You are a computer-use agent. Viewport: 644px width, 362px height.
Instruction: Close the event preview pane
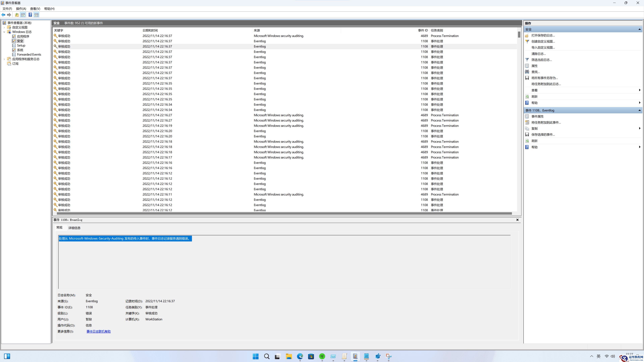(x=517, y=220)
